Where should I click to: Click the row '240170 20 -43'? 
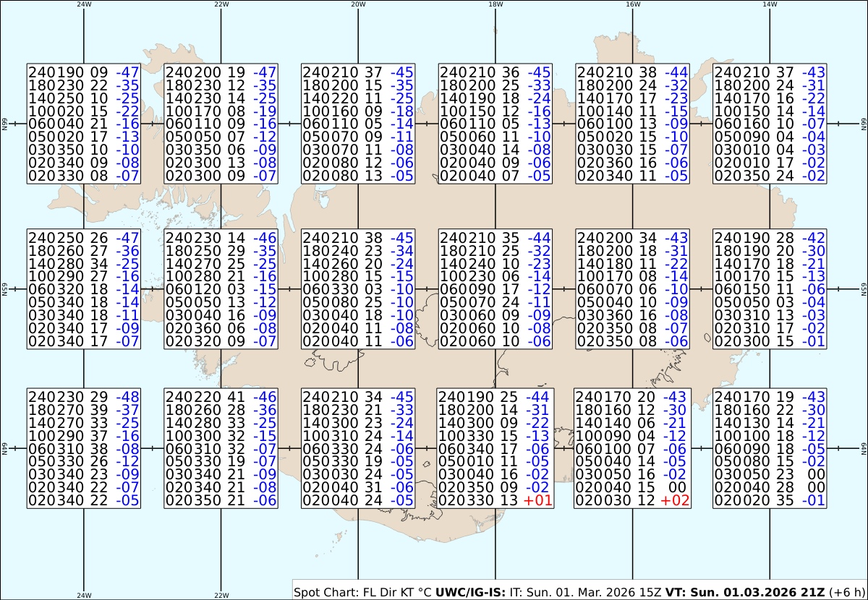click(x=631, y=397)
